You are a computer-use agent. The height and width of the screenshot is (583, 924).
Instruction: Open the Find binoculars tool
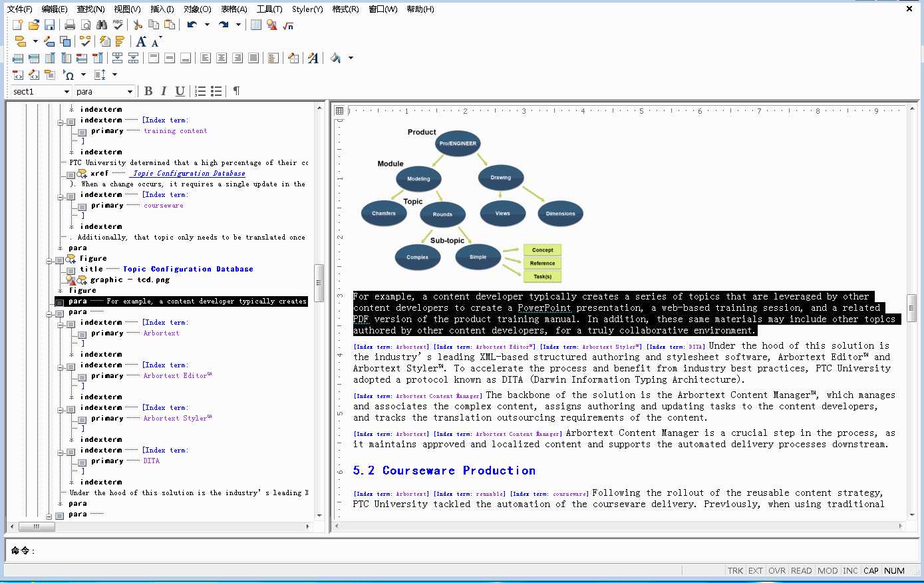tap(102, 25)
